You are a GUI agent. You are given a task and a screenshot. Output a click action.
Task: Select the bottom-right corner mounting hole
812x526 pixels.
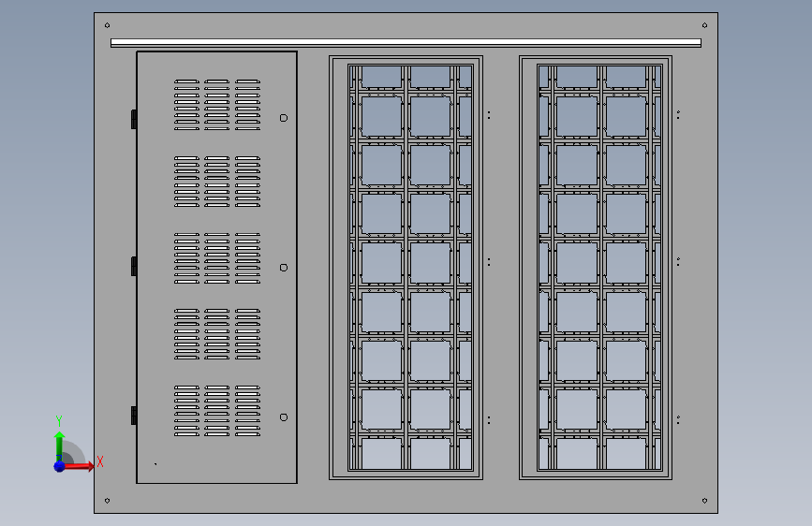pyautogui.click(x=705, y=501)
